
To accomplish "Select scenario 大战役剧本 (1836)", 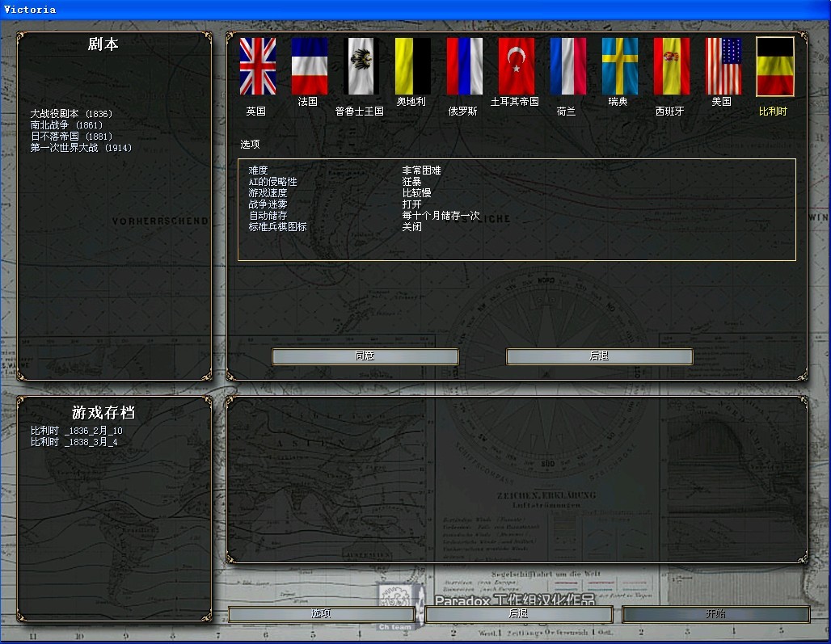I will click(x=72, y=114).
